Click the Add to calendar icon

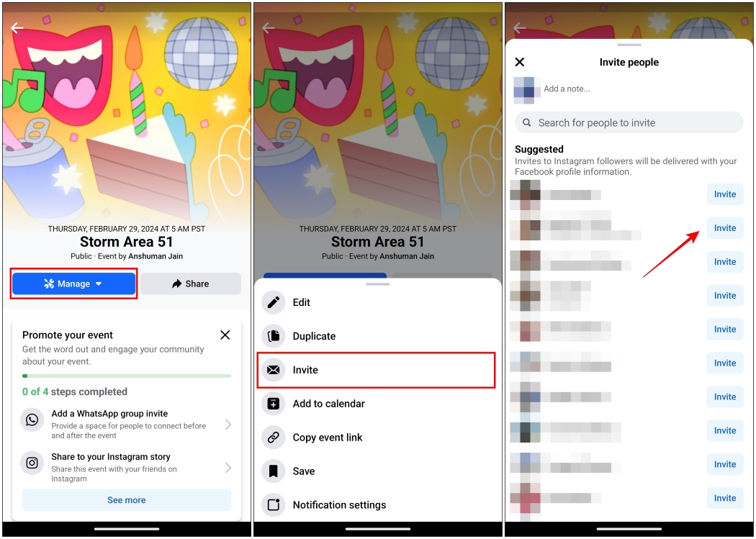pyautogui.click(x=274, y=403)
